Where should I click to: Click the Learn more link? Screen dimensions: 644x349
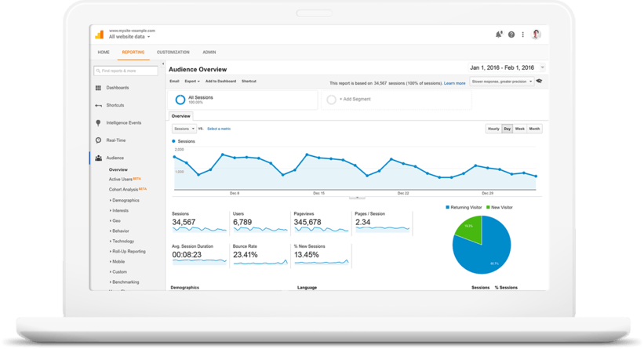(454, 82)
